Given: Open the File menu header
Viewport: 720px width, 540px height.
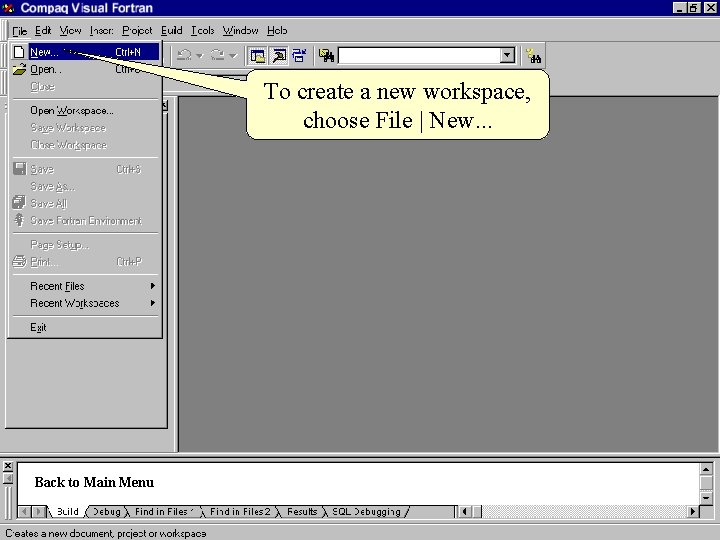Looking at the screenshot, I should [x=19, y=31].
